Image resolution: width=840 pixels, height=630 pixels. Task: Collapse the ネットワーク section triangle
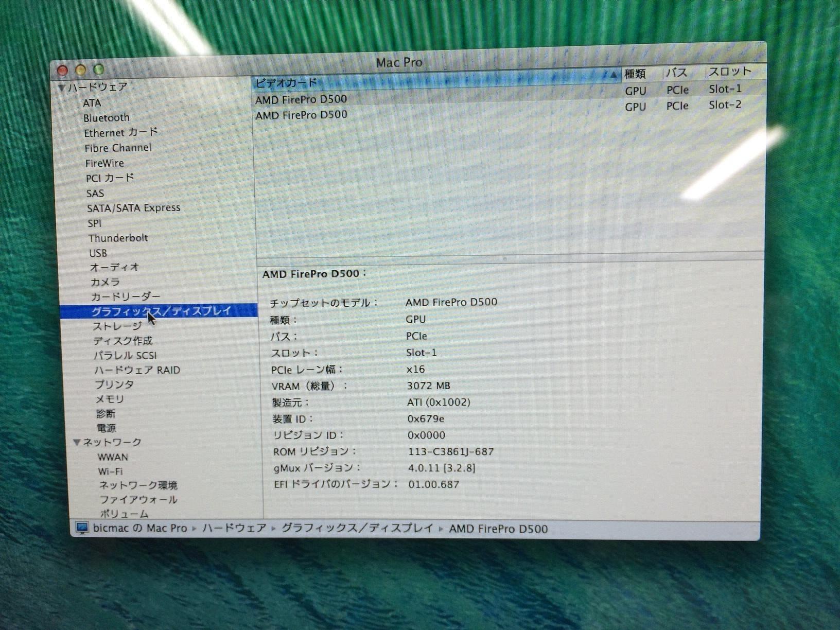click(77, 442)
